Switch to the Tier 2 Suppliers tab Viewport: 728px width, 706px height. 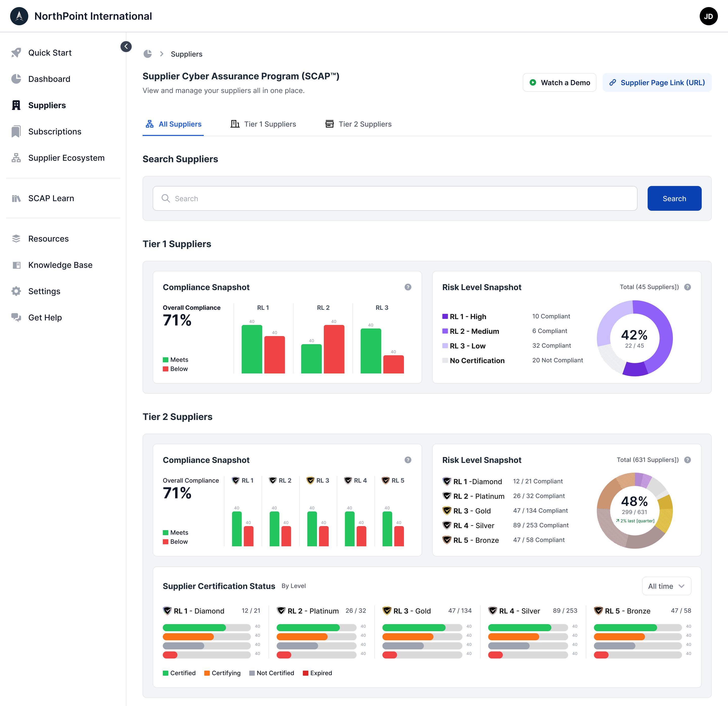[358, 124]
